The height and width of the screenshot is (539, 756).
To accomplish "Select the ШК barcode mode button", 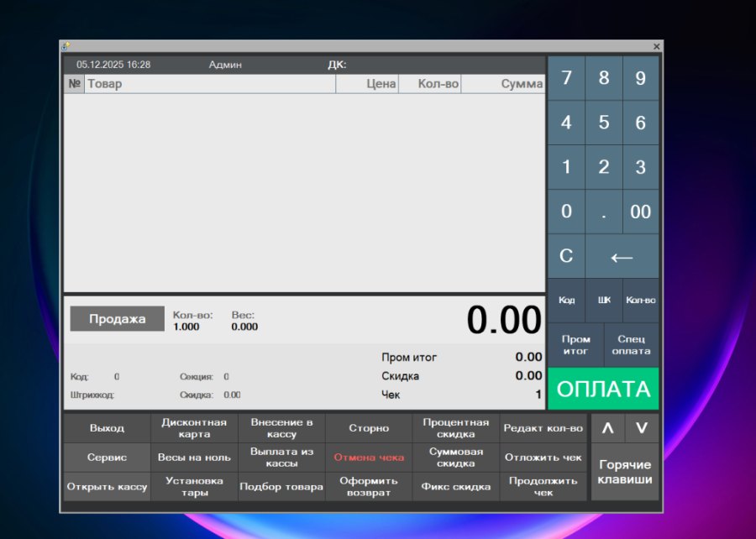I will (x=604, y=301).
